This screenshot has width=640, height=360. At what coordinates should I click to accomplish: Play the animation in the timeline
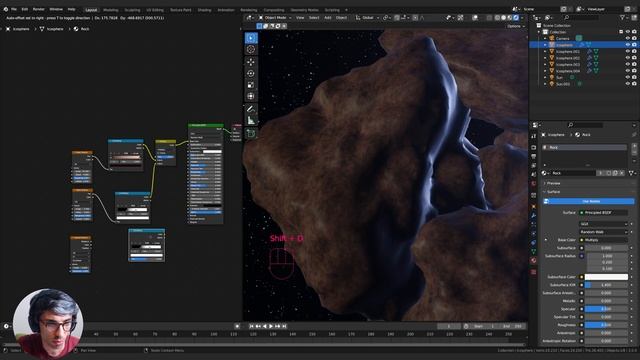click(271, 326)
